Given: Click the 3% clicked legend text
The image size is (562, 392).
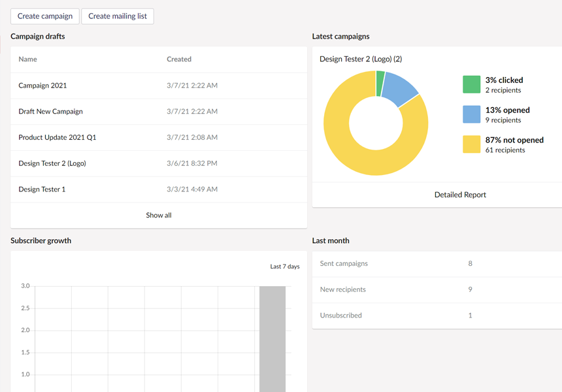Looking at the screenshot, I should [504, 80].
